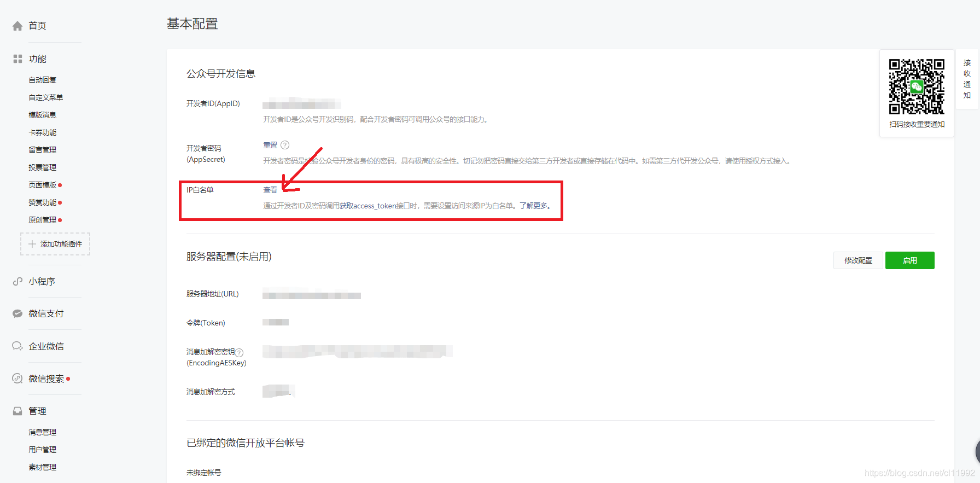Click the 管理 section header

(37, 411)
